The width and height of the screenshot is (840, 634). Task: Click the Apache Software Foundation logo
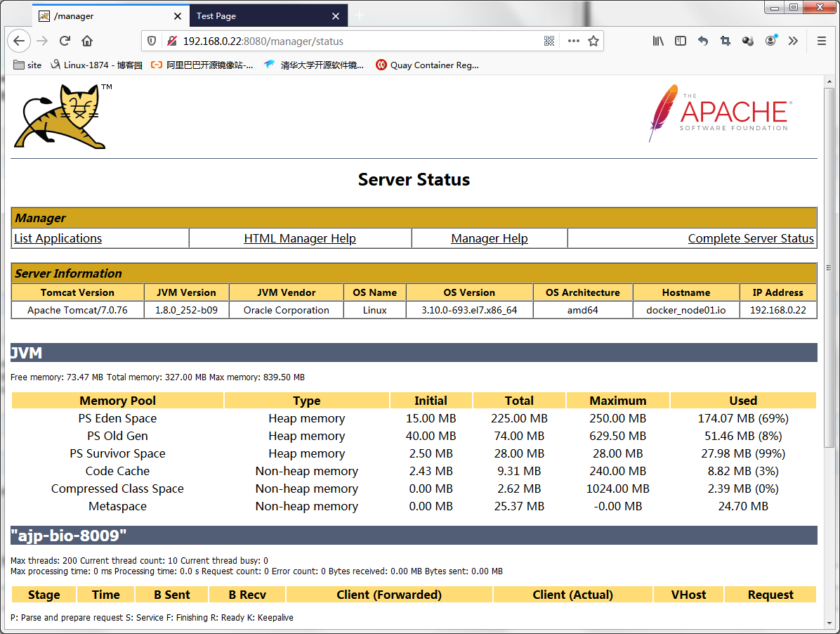[721, 113]
